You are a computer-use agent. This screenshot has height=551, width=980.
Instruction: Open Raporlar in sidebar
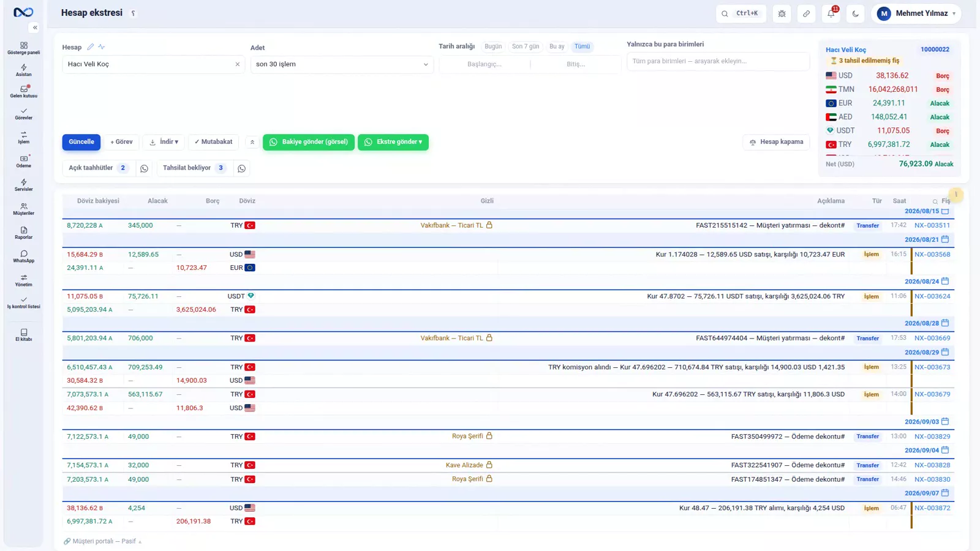point(23,233)
